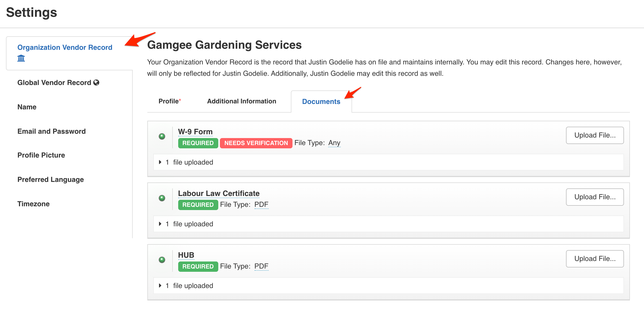
Task: Click the green status dot for Labour Law Certificate
Action: click(162, 198)
